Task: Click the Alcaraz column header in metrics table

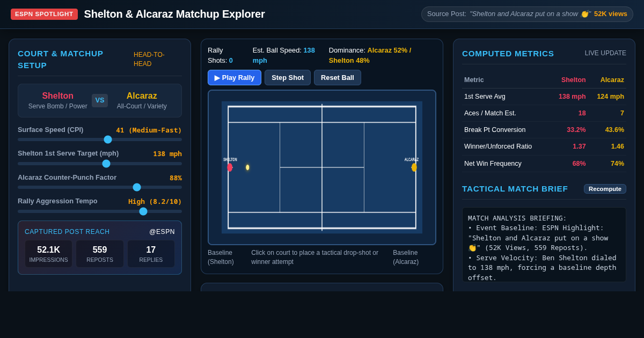Action: pos(612,80)
